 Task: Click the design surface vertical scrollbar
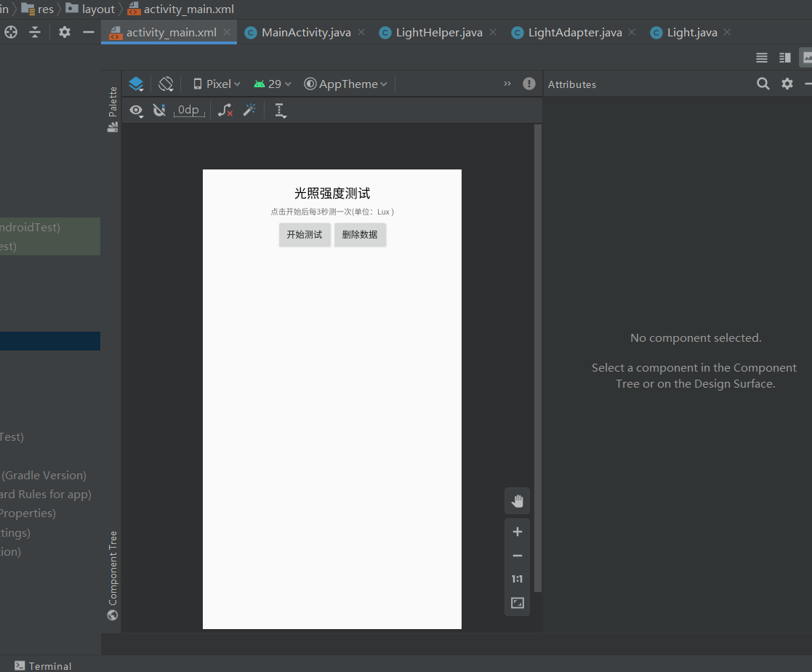click(538, 358)
